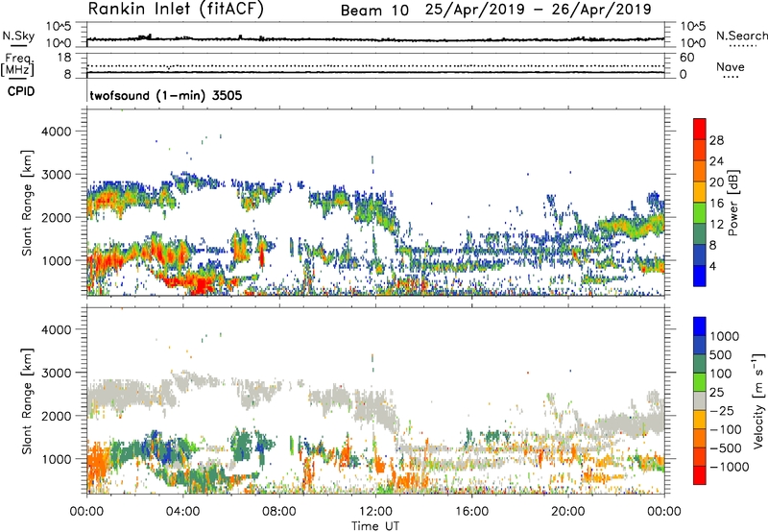The height and width of the screenshot is (532, 768).
Task: Click the "Nave" legend label
Action: tap(731, 67)
